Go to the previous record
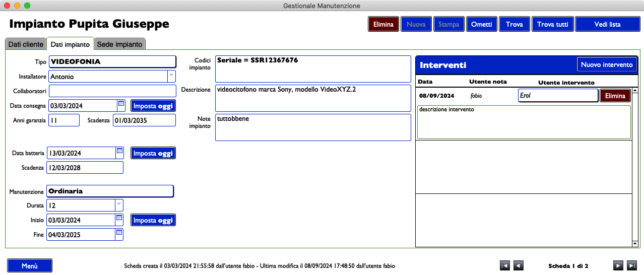This screenshot has height=275, width=644. coord(519,265)
